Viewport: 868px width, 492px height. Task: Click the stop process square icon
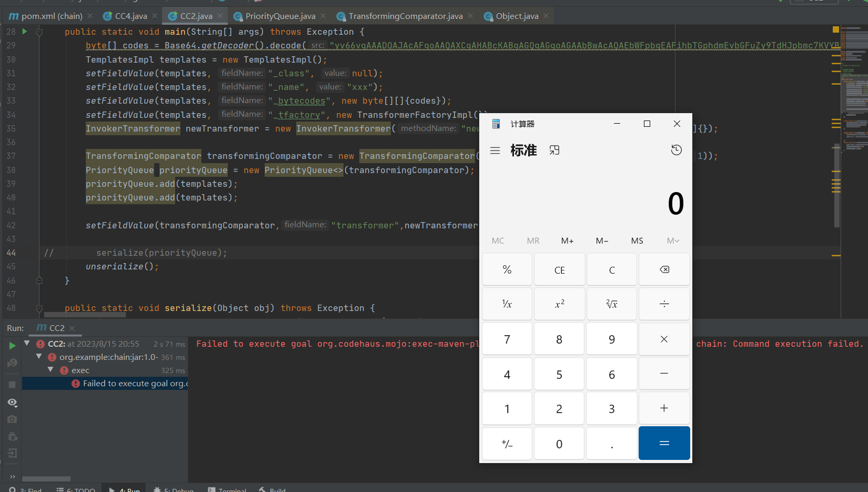tap(12, 385)
